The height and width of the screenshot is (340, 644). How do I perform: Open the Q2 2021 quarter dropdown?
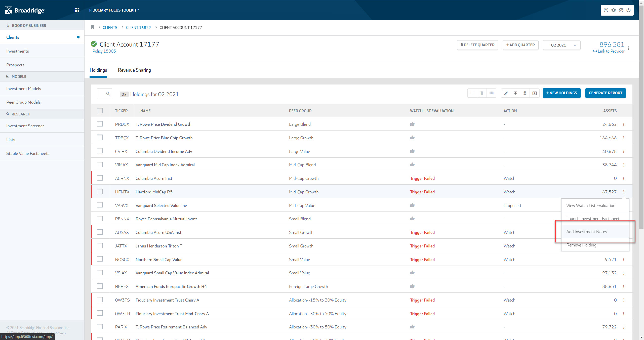point(561,45)
